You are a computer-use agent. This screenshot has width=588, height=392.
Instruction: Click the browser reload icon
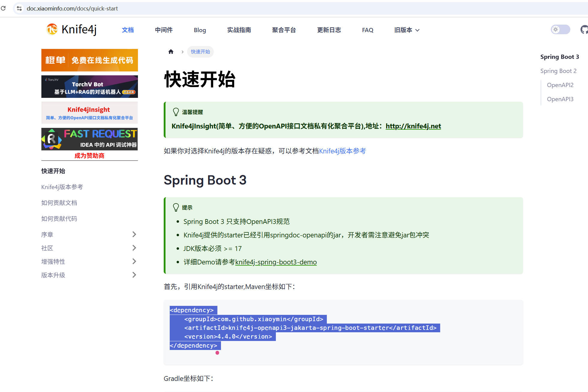click(x=3, y=8)
